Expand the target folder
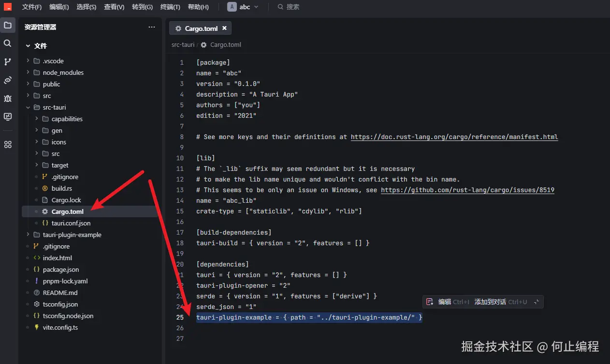 click(x=37, y=165)
